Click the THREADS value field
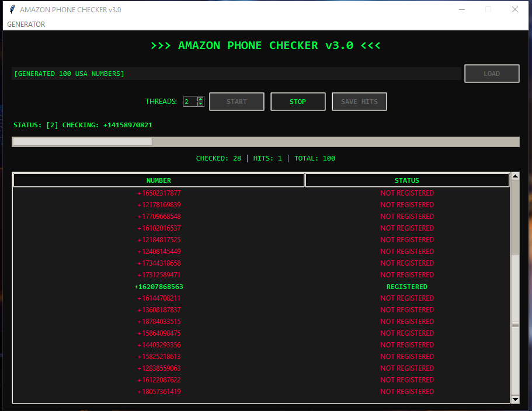Image resolution: width=532 pixels, height=411 pixels. click(x=190, y=102)
